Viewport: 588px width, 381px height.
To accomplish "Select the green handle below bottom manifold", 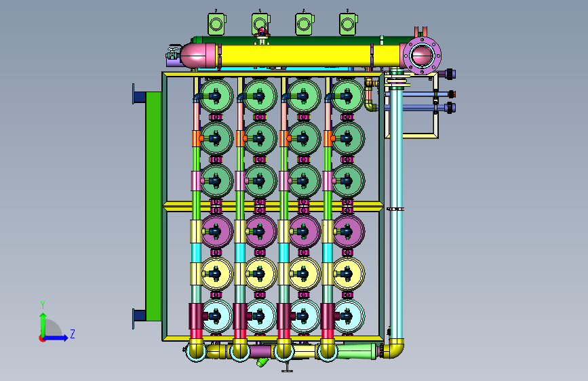I will [x=262, y=362].
